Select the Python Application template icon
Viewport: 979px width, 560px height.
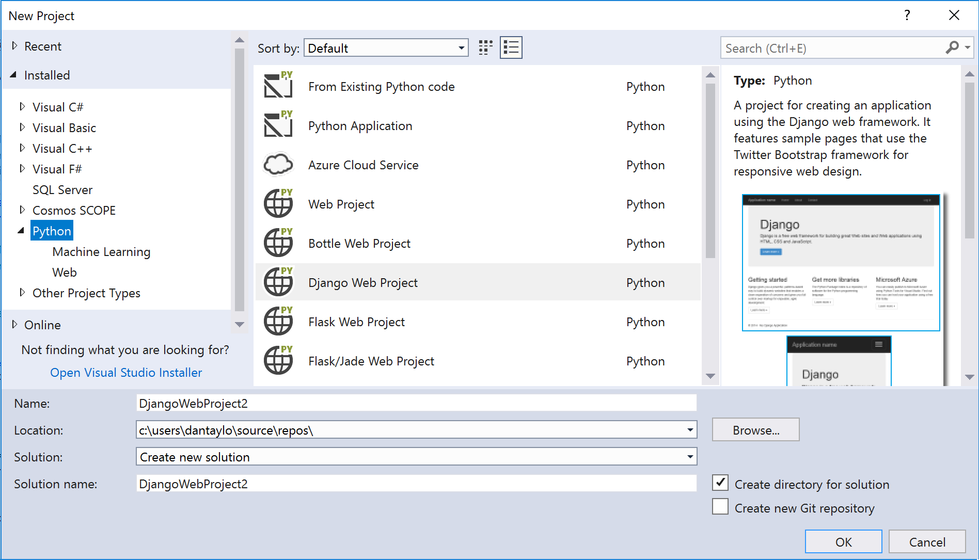tap(278, 125)
